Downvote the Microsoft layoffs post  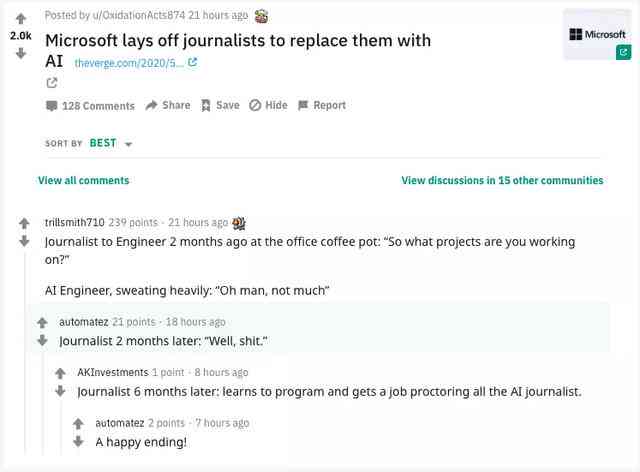tap(21, 53)
